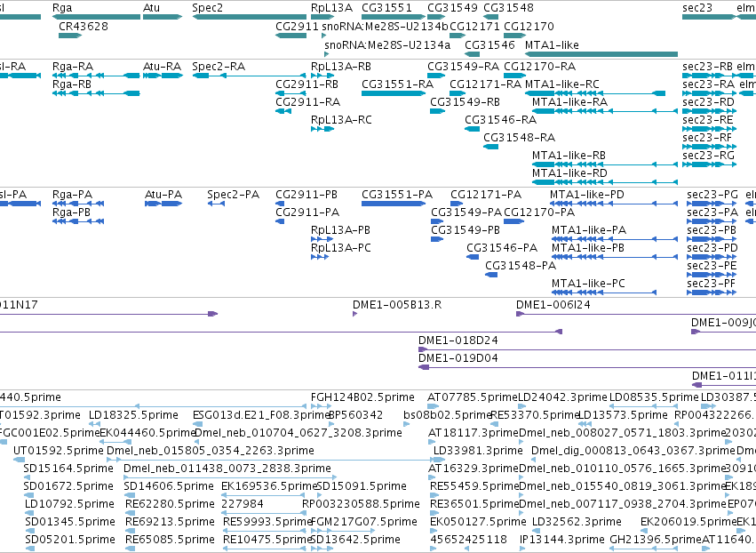Select EST LD33981.3prime

438,461
